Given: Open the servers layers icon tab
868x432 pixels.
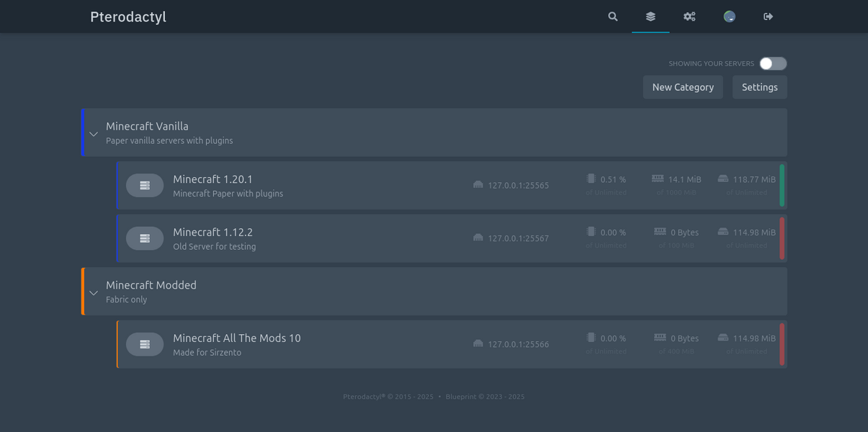Looking at the screenshot, I should [650, 17].
